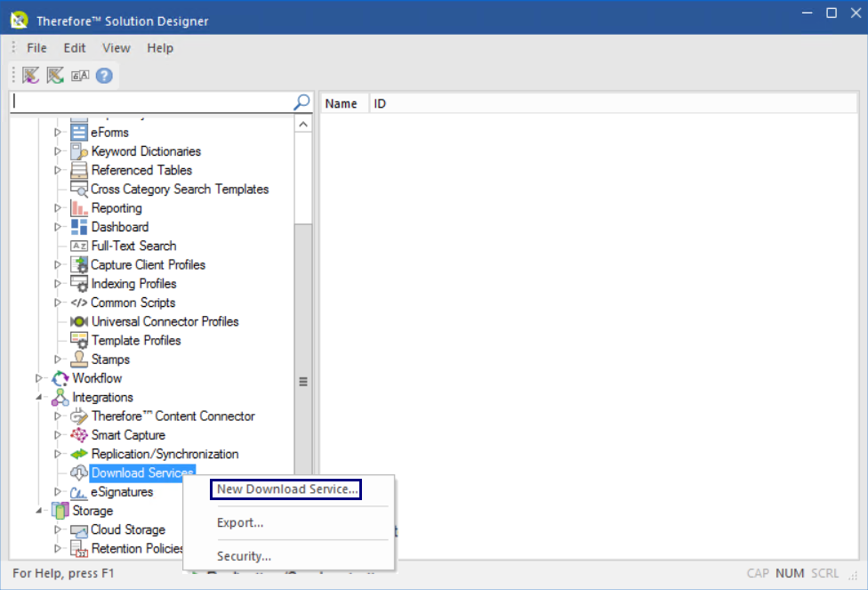Click the Therefore Content Connector icon
Image resolution: width=868 pixels, height=590 pixels.
pyautogui.click(x=79, y=416)
